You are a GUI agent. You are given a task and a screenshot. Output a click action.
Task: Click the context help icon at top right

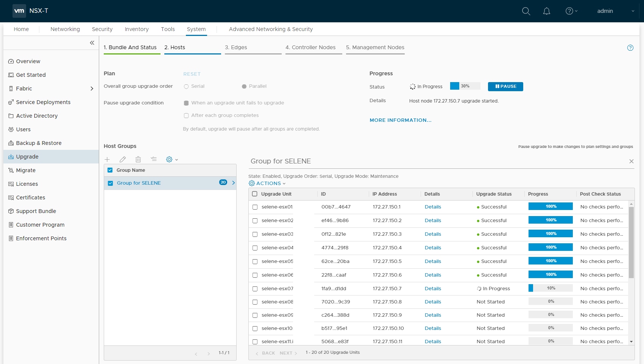coord(630,48)
